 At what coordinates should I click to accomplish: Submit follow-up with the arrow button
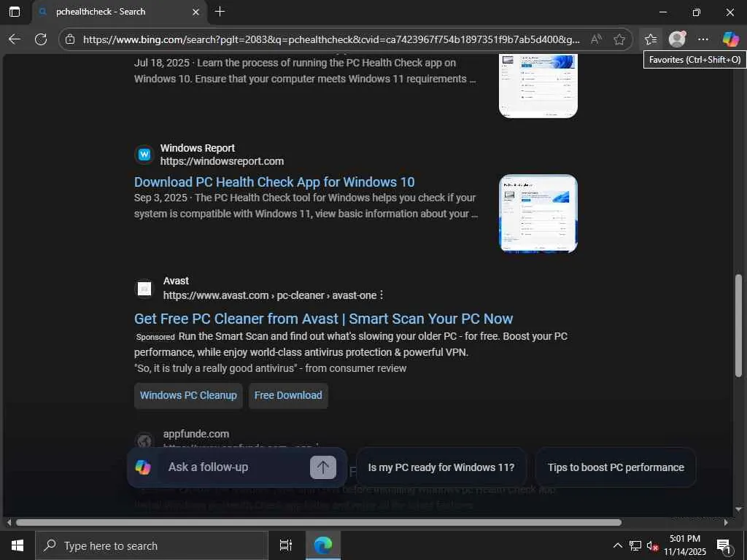point(323,467)
